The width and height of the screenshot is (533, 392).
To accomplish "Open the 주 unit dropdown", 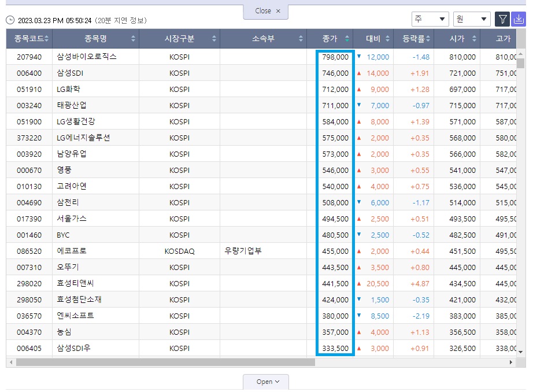I will coord(430,19).
